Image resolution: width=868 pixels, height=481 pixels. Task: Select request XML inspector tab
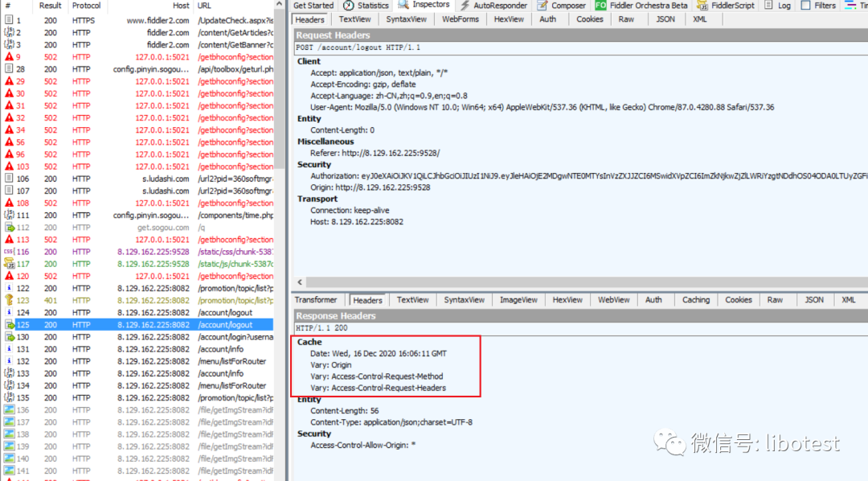coord(700,19)
